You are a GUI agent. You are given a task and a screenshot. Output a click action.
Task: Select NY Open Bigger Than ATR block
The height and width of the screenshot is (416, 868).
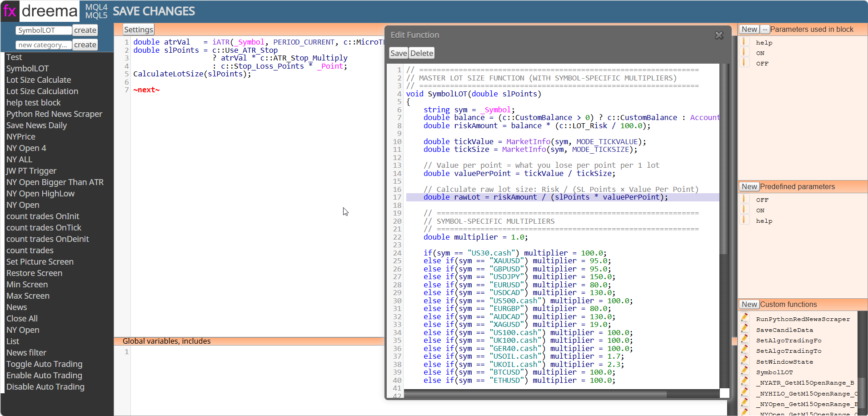55,182
